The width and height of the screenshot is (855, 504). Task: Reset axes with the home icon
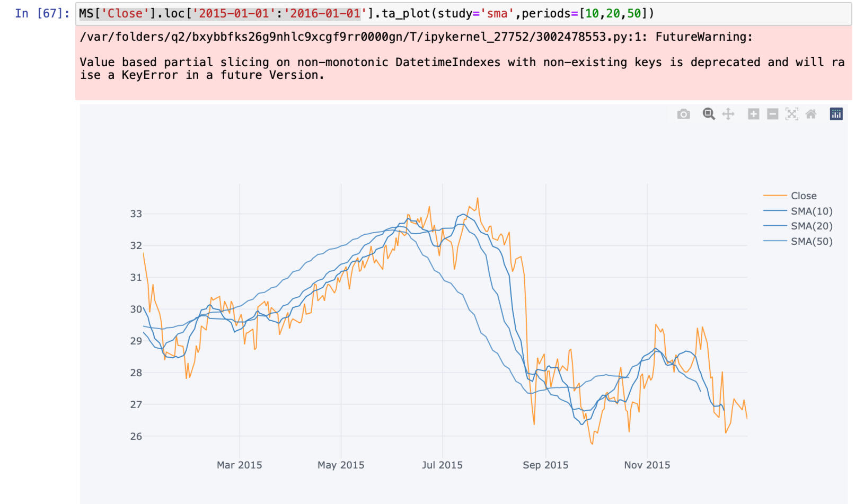pyautogui.click(x=810, y=114)
